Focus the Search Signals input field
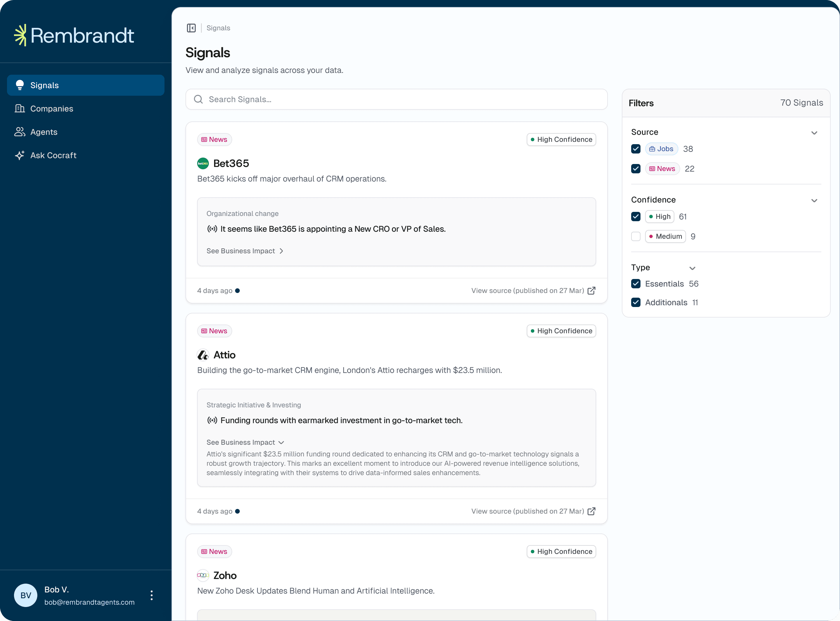This screenshot has width=840, height=621. coord(396,99)
